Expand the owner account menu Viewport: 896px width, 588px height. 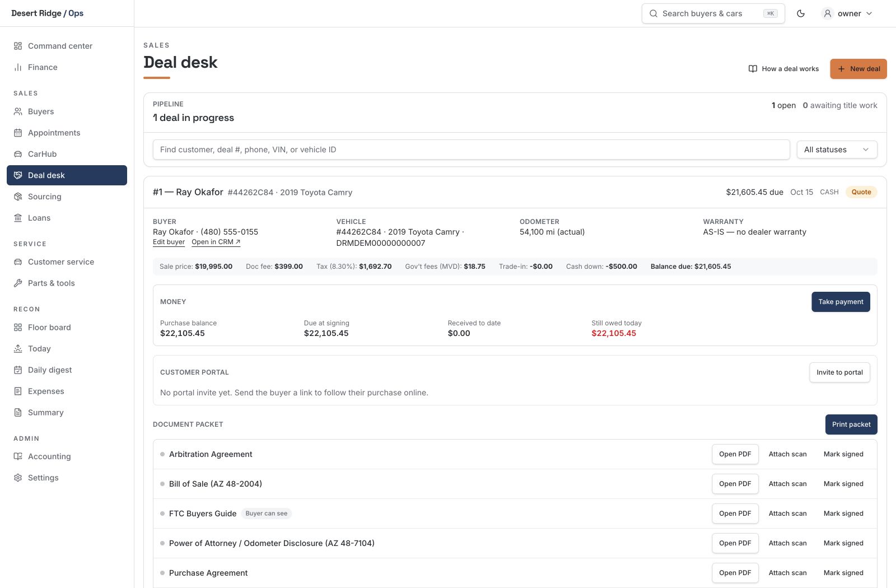(x=847, y=13)
